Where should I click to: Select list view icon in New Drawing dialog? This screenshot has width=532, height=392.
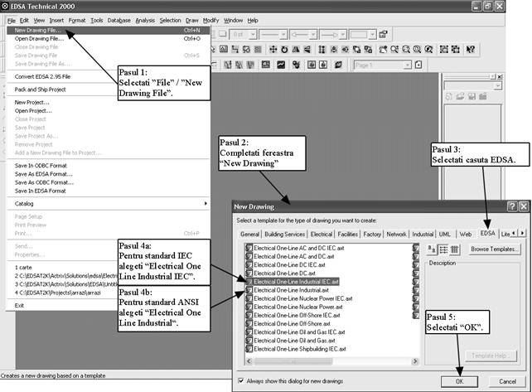point(443,249)
